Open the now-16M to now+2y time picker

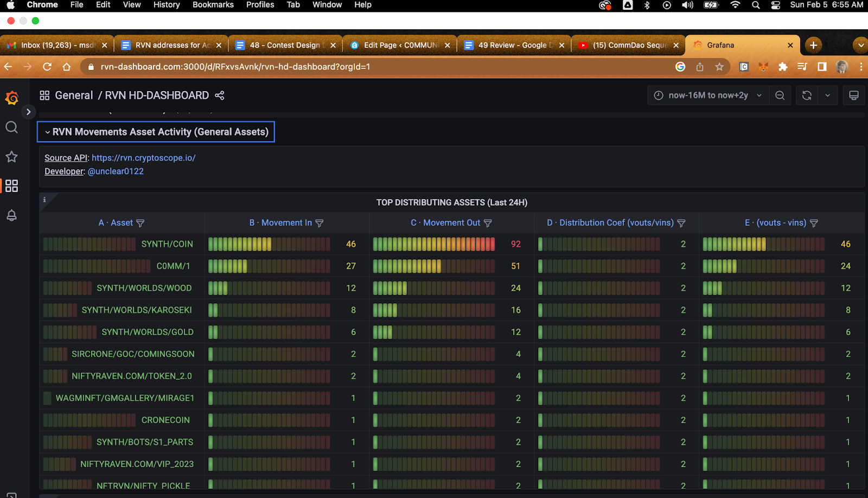pyautogui.click(x=708, y=95)
